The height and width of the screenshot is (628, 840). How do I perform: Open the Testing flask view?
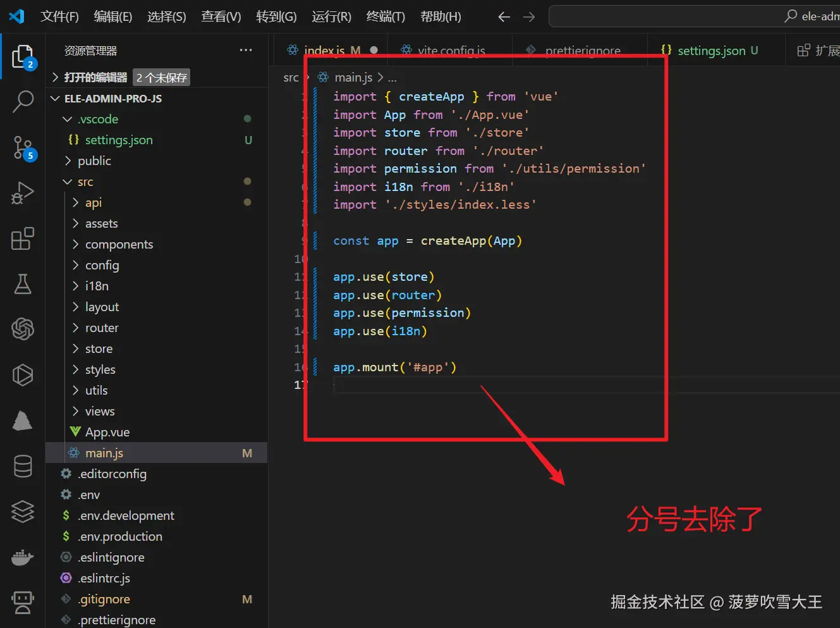click(x=23, y=284)
